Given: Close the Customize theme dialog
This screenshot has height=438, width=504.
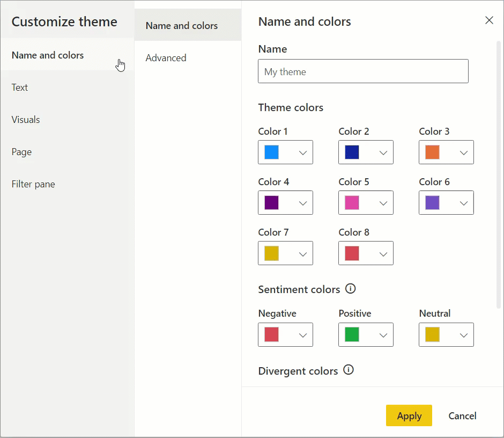Looking at the screenshot, I should (x=489, y=20).
